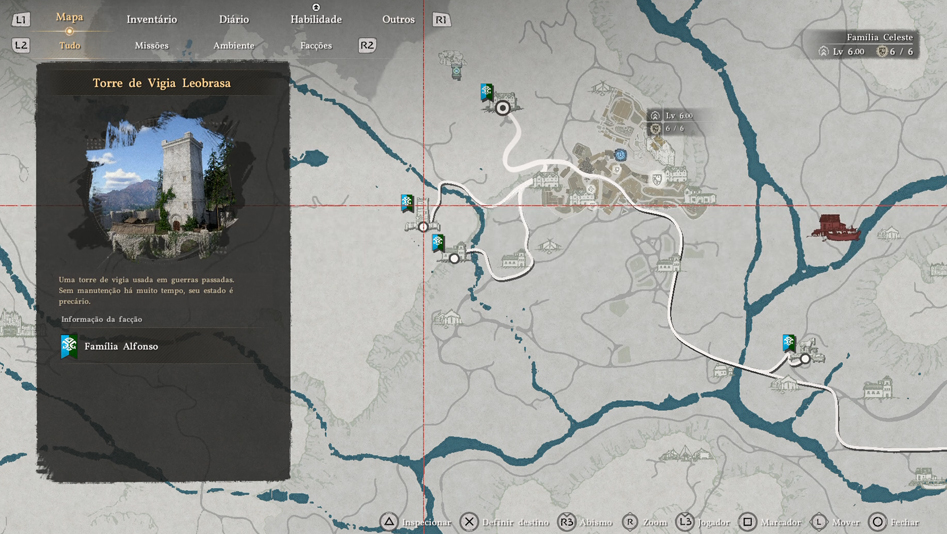Click the L1 previous tab button

click(x=22, y=19)
